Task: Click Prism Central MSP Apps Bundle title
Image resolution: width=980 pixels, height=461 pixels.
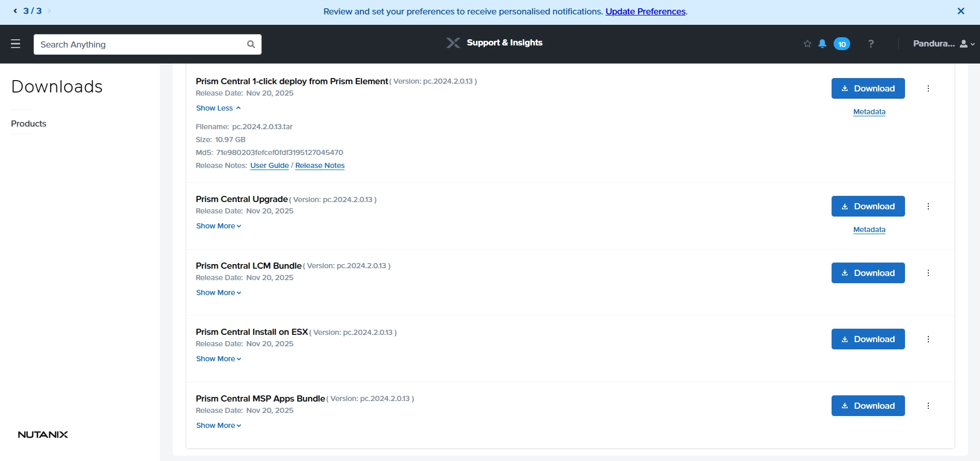Action: point(260,398)
